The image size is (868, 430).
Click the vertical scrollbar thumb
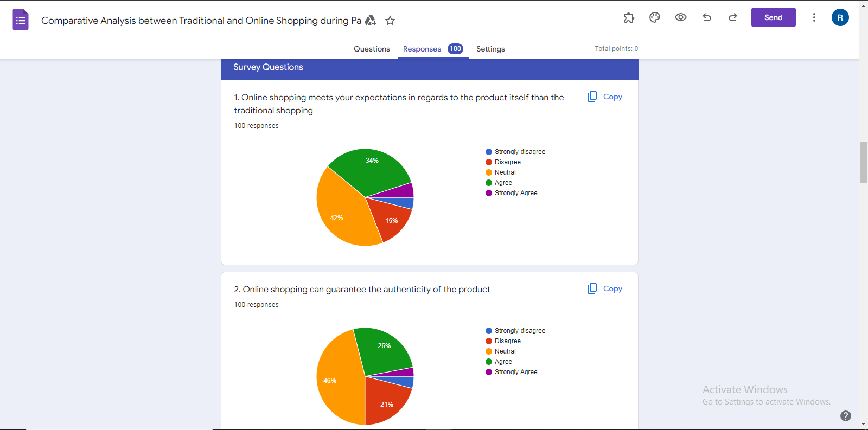click(863, 162)
